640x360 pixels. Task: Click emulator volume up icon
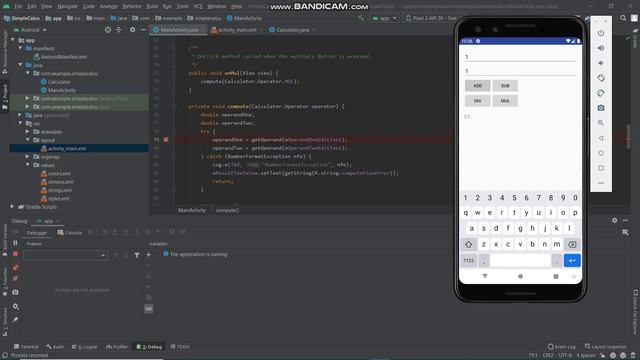[x=601, y=48]
